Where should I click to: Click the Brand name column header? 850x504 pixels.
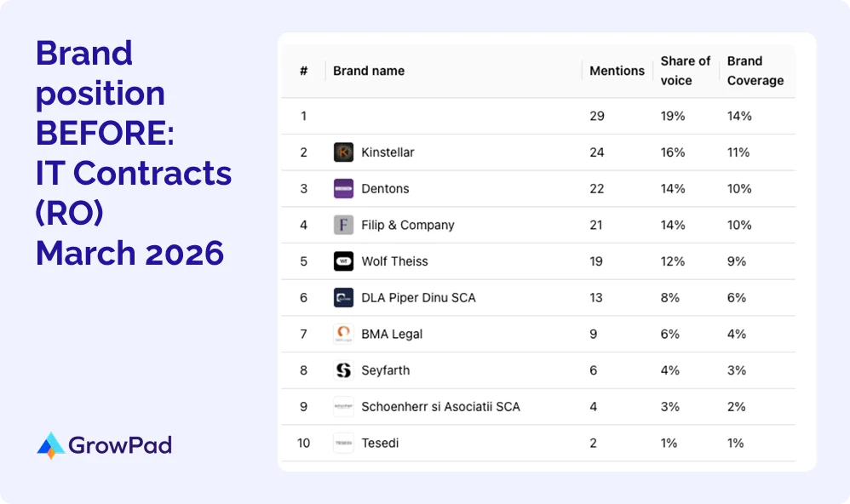(x=369, y=71)
